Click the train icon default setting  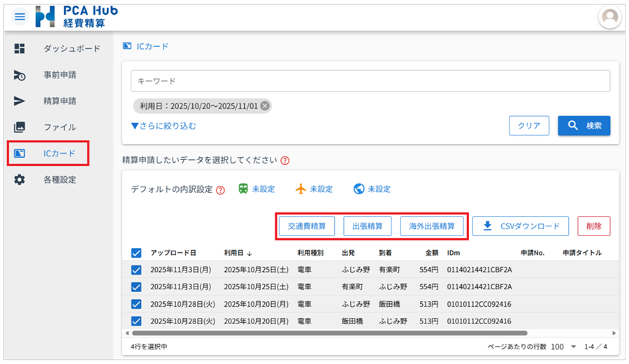(x=244, y=189)
